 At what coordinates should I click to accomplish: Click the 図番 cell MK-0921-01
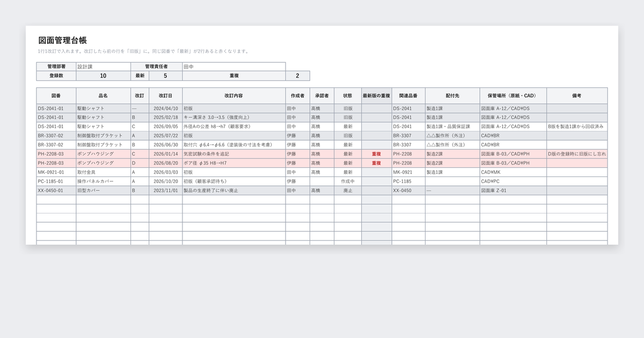coord(56,172)
